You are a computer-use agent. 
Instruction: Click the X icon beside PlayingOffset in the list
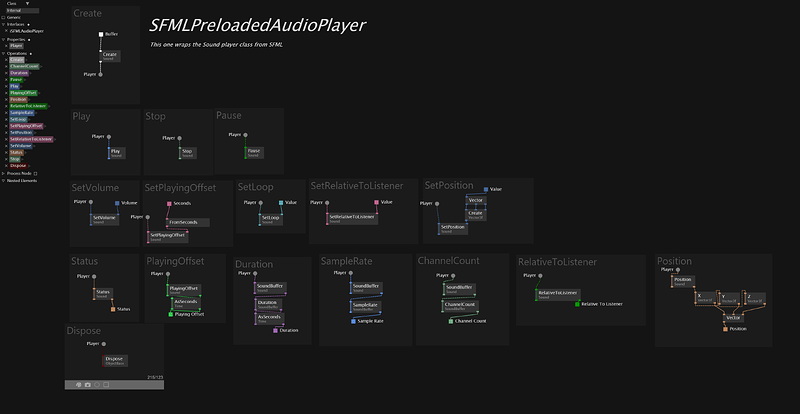click(7, 93)
